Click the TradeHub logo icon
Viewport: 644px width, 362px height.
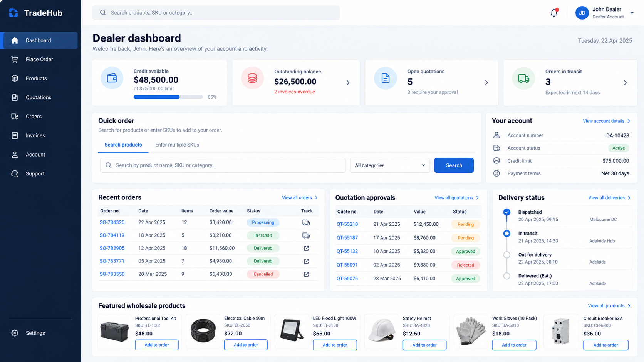point(14,13)
